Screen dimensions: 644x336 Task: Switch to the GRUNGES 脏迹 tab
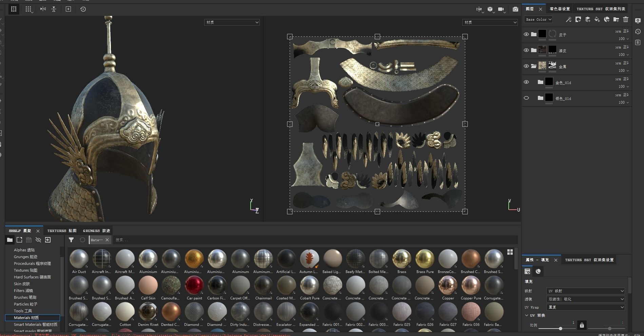click(x=97, y=231)
